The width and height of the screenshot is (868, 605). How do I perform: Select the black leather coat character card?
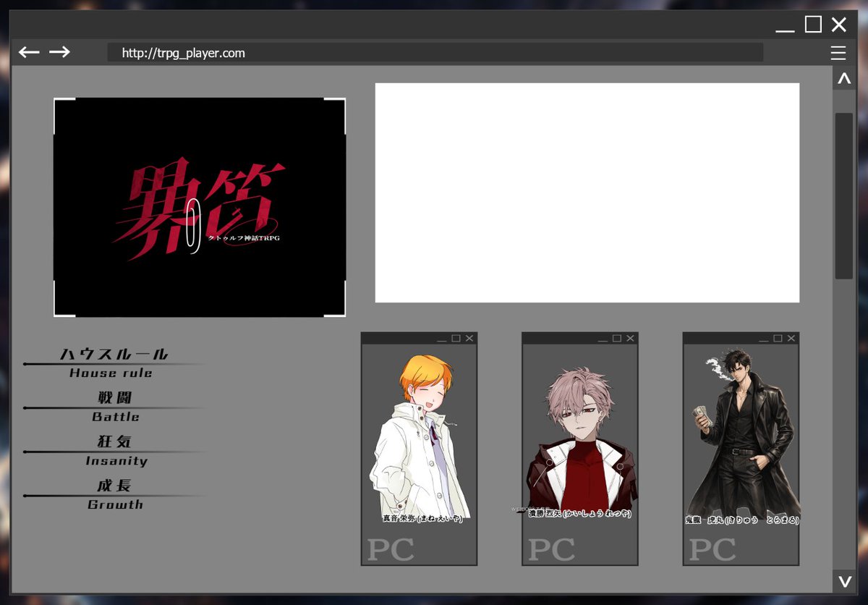click(741, 449)
